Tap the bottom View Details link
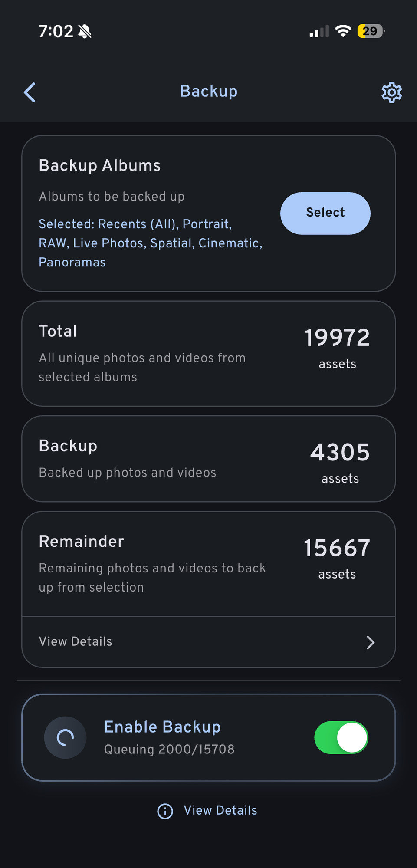 point(220,810)
